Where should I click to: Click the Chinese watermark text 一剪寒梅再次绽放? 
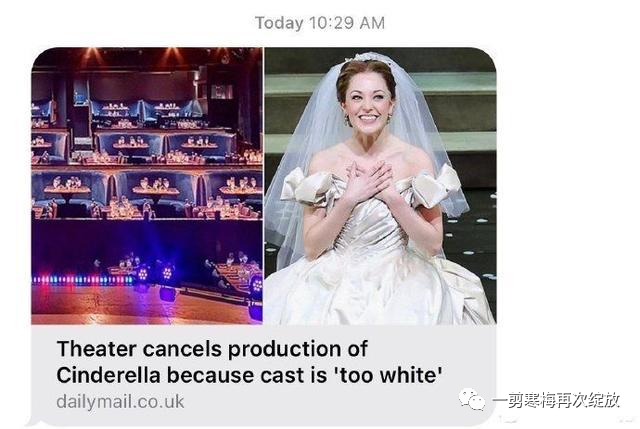[556, 400]
